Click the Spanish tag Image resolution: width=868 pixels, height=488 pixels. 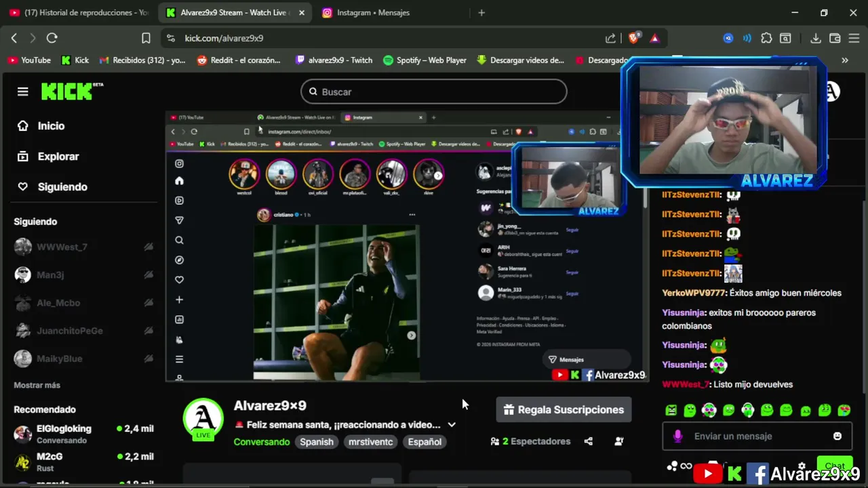click(x=317, y=442)
